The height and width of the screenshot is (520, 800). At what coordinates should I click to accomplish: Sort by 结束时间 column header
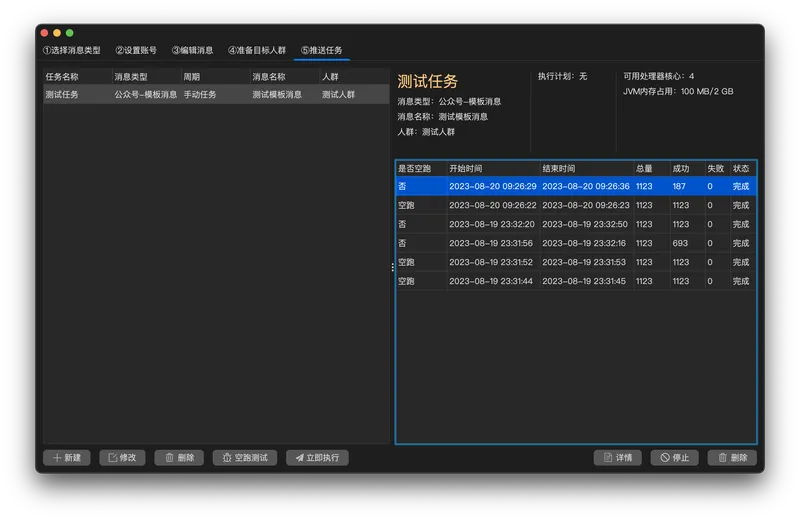coord(587,168)
